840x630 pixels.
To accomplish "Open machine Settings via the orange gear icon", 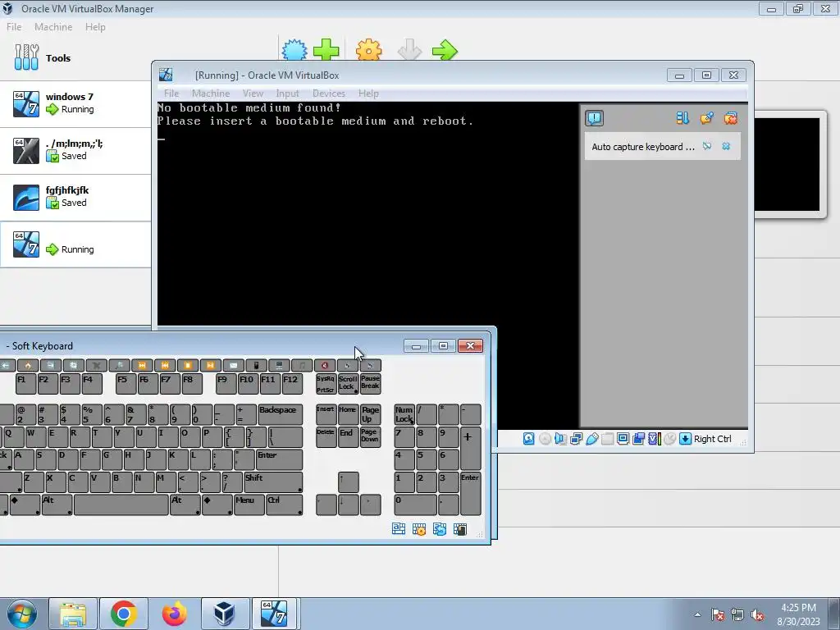I will (369, 50).
